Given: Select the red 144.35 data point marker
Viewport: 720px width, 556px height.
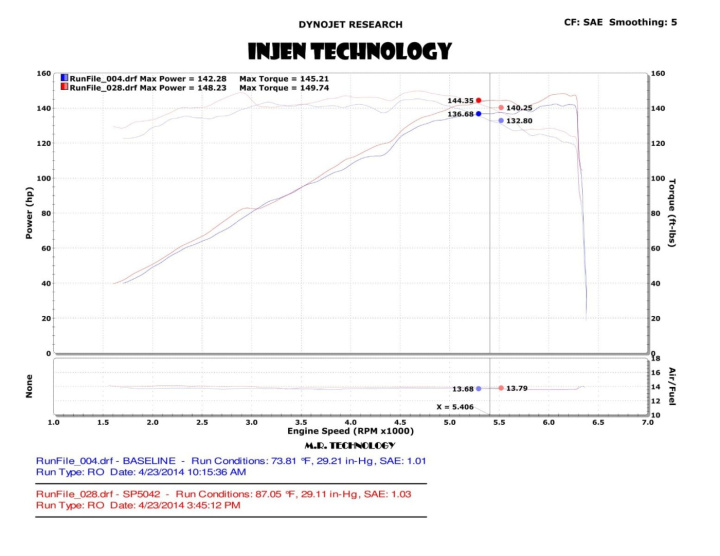Looking at the screenshot, I should [x=478, y=100].
